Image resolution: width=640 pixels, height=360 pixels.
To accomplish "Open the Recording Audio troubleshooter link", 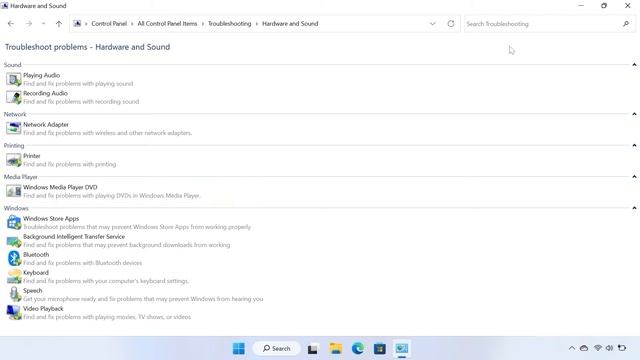I will coord(45,93).
